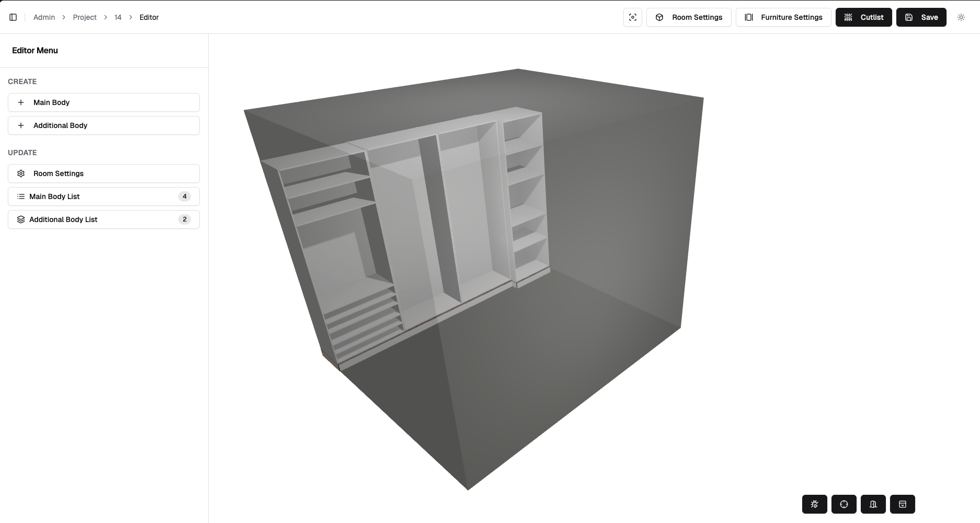Click the archive panel icon at bottom right
Image resolution: width=980 pixels, height=523 pixels.
pyautogui.click(x=902, y=504)
